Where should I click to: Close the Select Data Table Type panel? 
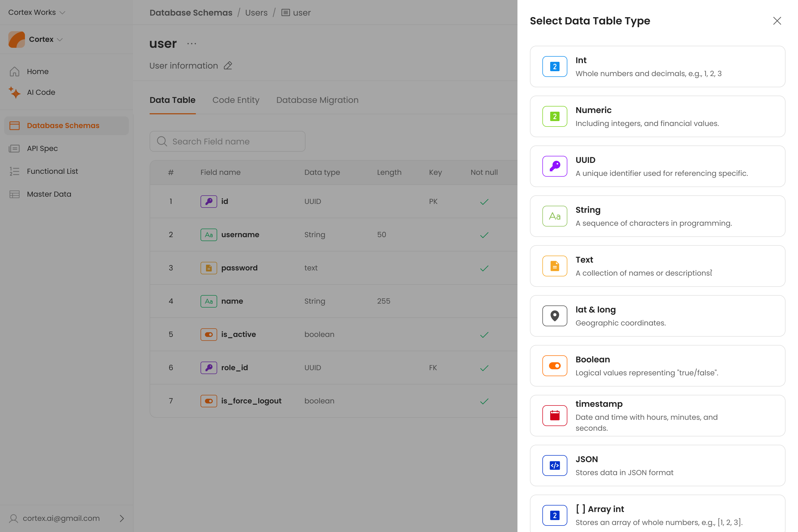click(x=777, y=21)
